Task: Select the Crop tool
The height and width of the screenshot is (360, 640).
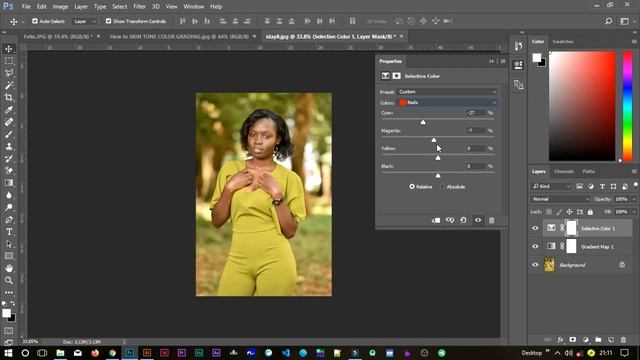Action: pos(9,98)
